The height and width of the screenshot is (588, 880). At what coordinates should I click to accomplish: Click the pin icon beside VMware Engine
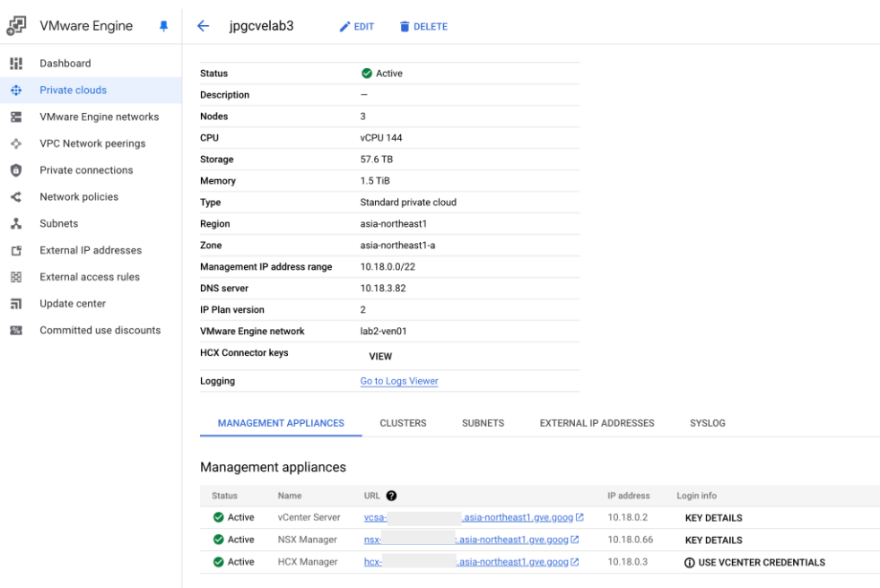tap(163, 26)
